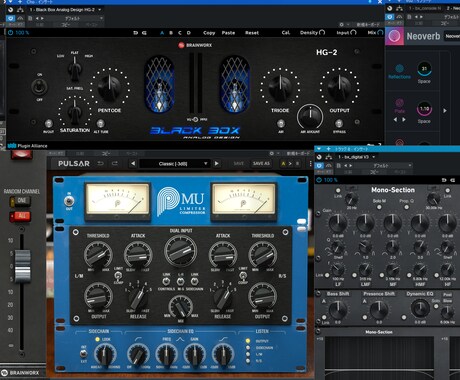The height and width of the screenshot is (380, 460).
Task: Select HG-2 settings slot A
Action: 162,33
